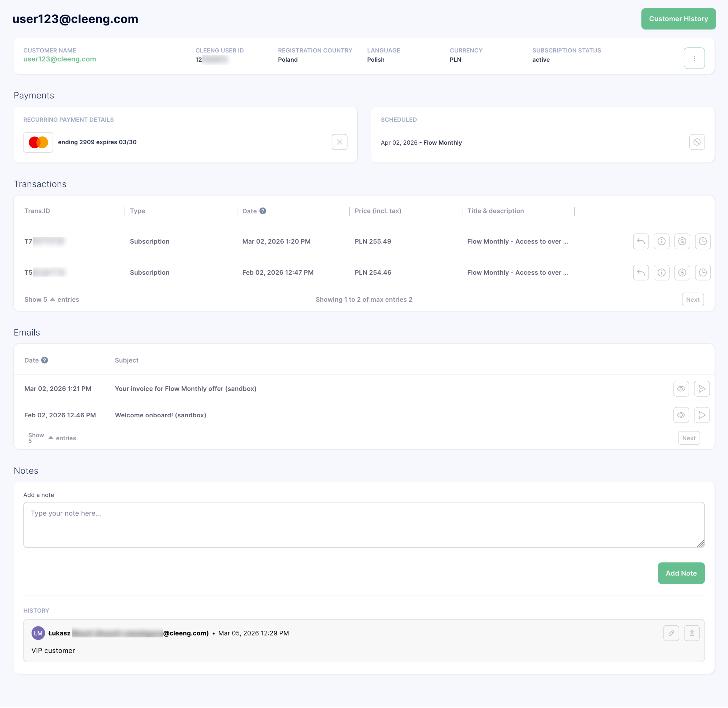Cancel the scheduled Apr 02 Flow Monthly payment

point(697,142)
